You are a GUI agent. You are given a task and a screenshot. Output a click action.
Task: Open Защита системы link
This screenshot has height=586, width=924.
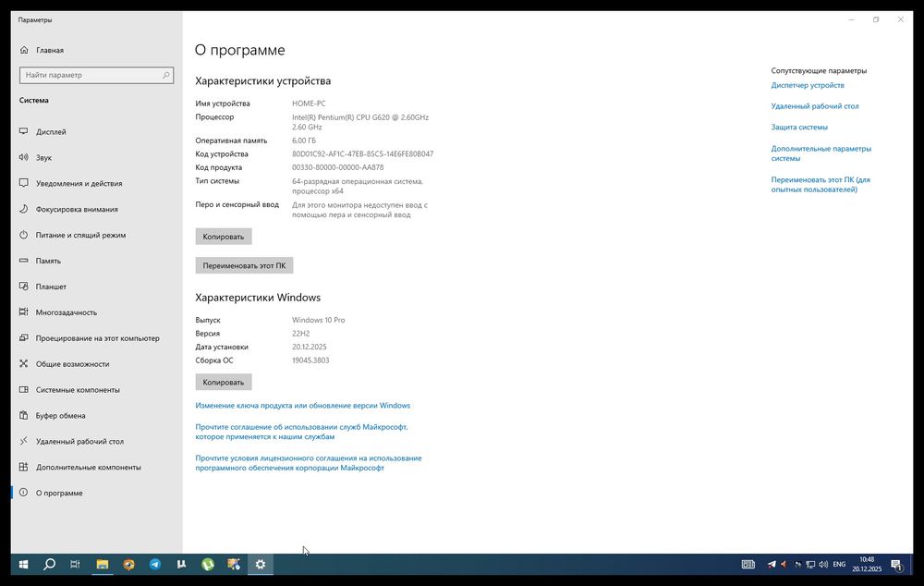pyautogui.click(x=799, y=128)
